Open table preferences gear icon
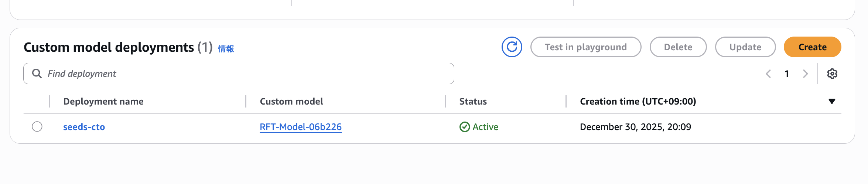Screen dimensions: 868x184 (x=832, y=74)
